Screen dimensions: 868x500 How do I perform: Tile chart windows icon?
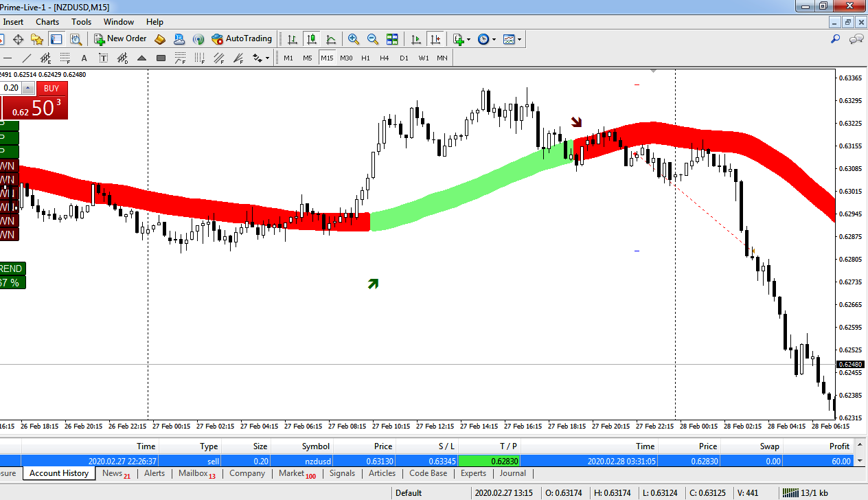(392, 39)
